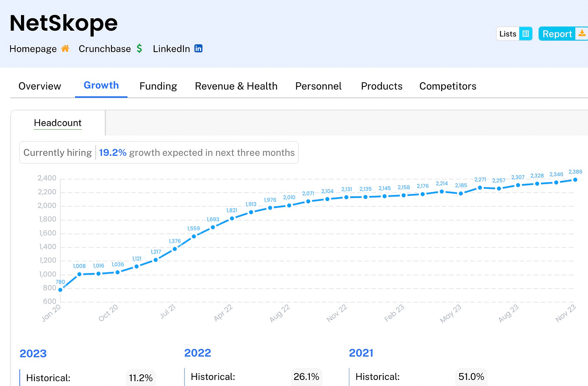Click the Report button label

coord(557,34)
